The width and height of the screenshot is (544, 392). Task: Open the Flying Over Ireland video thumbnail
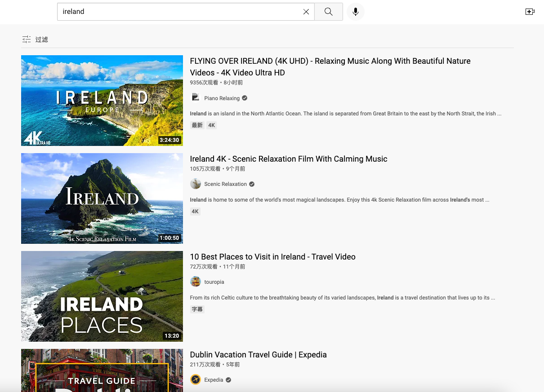(102, 101)
